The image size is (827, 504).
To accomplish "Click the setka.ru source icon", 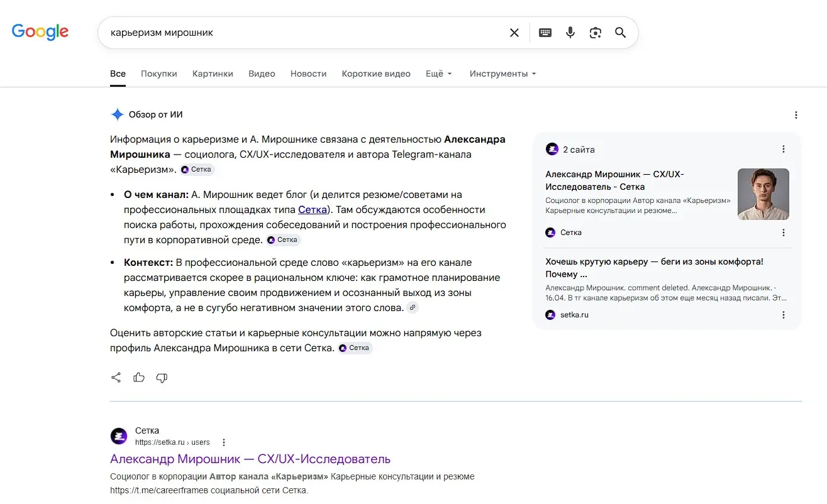I will 550,315.
